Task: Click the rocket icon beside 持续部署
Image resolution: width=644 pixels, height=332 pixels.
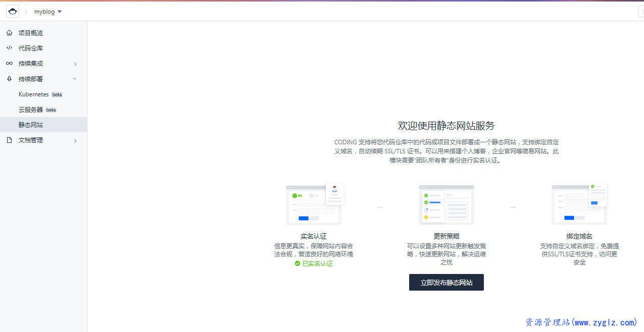Action: pyautogui.click(x=9, y=79)
